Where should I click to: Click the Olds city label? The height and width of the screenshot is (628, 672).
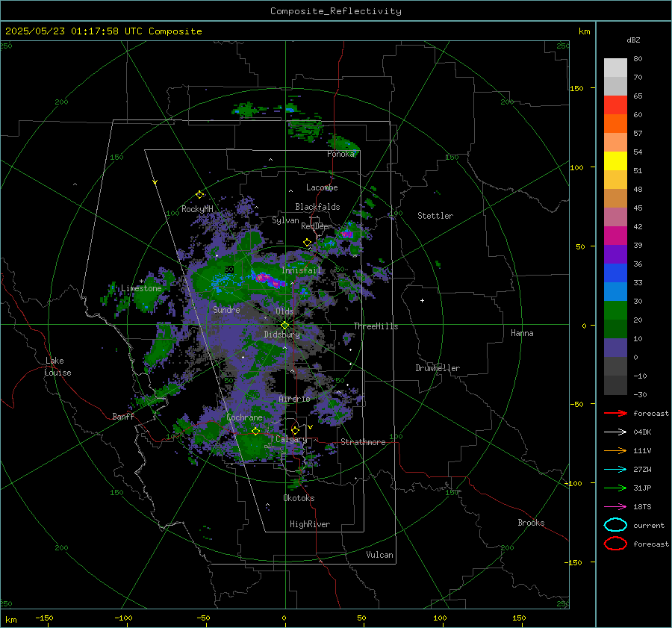pyautogui.click(x=284, y=311)
